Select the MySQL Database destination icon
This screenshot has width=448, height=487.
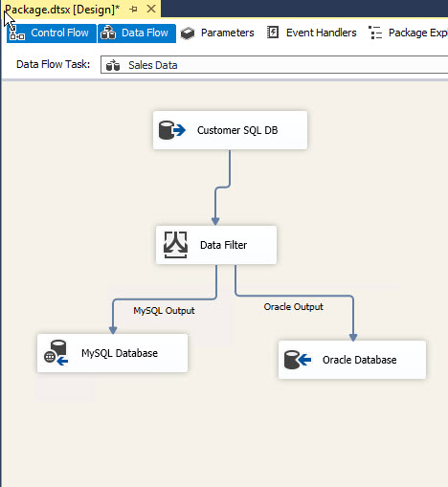(56, 353)
